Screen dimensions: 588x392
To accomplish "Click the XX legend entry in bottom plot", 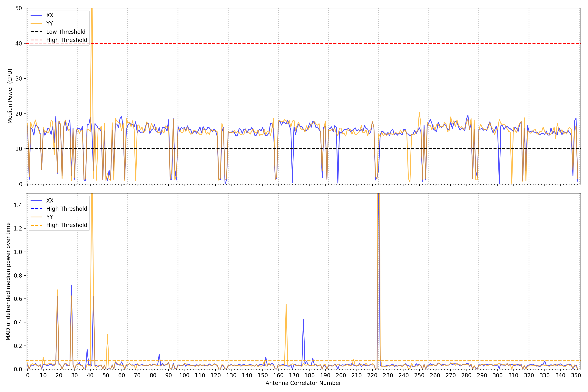I will (x=50, y=201).
